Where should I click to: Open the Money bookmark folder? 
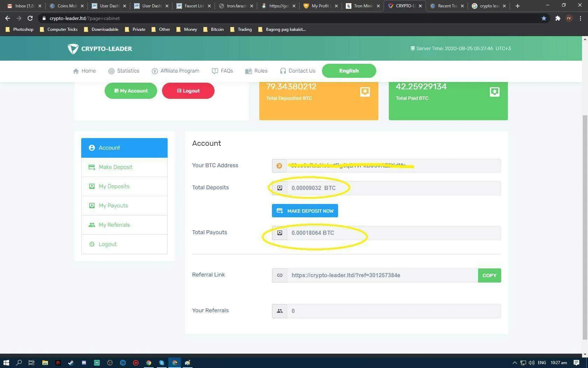pyautogui.click(x=187, y=29)
